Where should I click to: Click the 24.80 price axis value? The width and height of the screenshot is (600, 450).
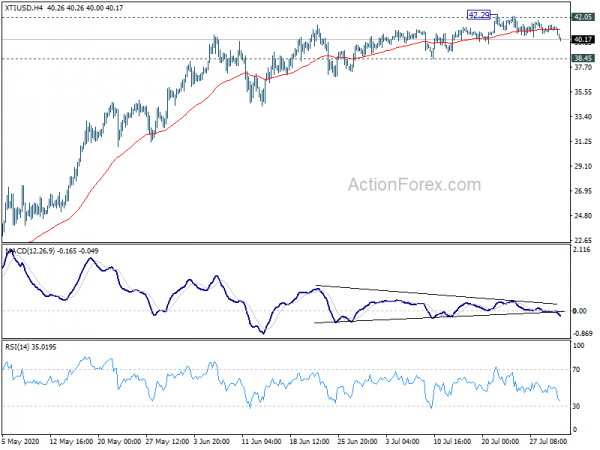(x=583, y=216)
